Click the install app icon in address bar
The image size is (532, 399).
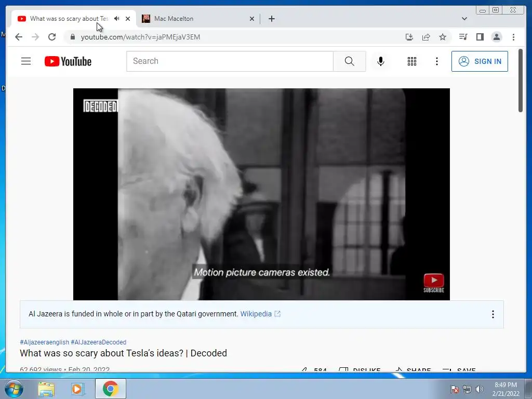coord(409,37)
